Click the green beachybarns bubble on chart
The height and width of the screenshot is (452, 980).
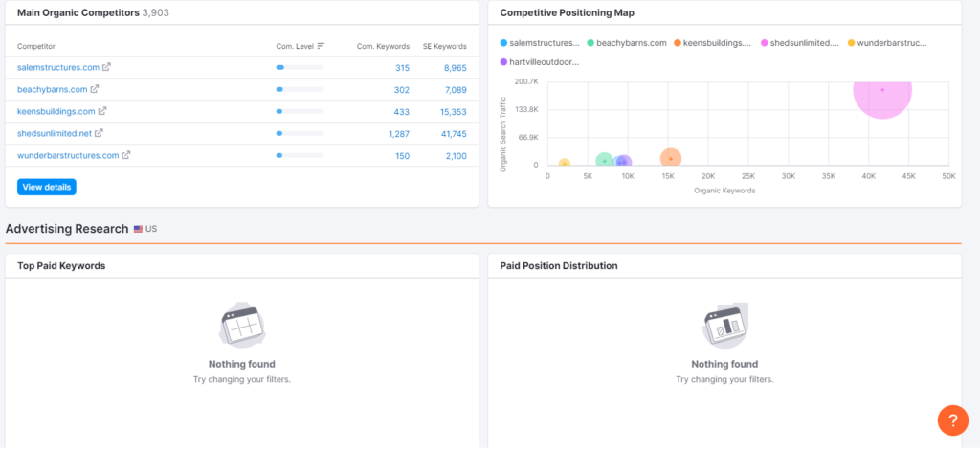coord(604,161)
